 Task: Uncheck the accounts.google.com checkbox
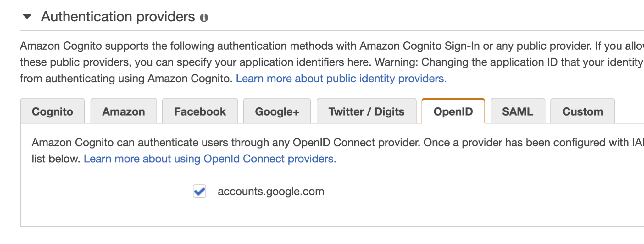coord(199,191)
